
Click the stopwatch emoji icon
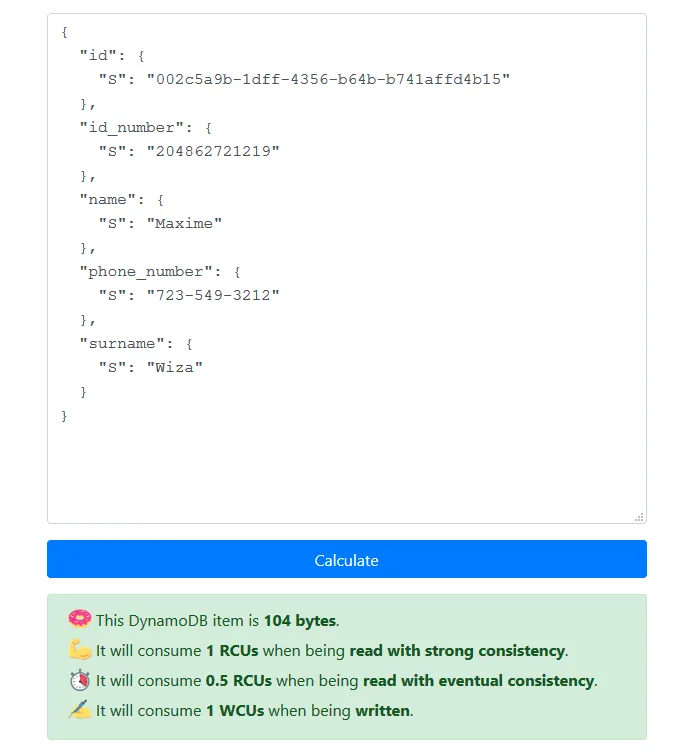[x=79, y=680]
